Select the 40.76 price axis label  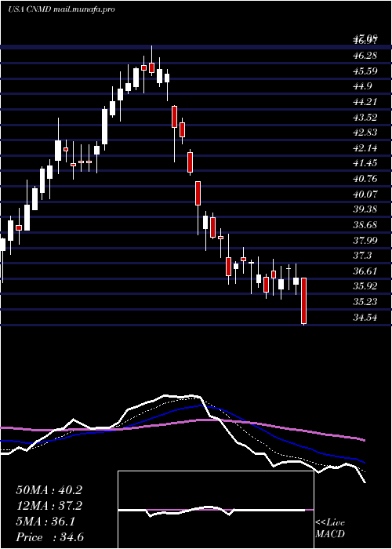365,179
